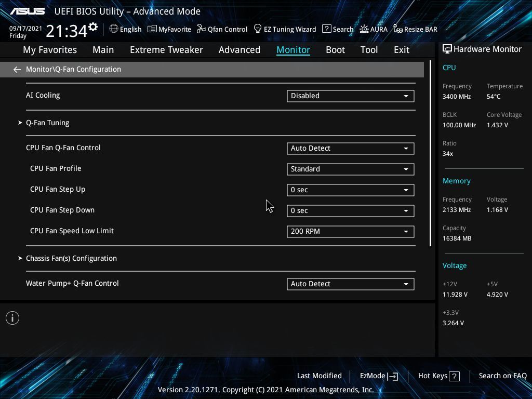Click CPU temperature value 54°C

[x=494, y=97]
